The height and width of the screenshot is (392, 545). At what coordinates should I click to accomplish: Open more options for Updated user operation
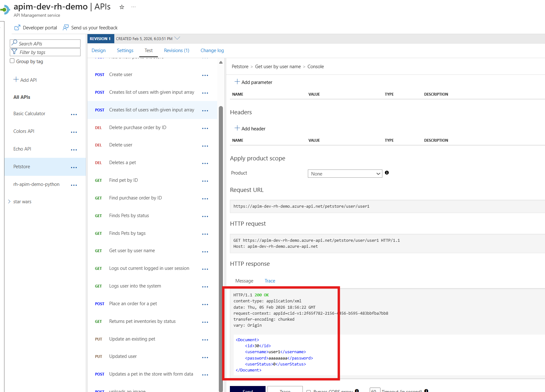tap(205, 358)
